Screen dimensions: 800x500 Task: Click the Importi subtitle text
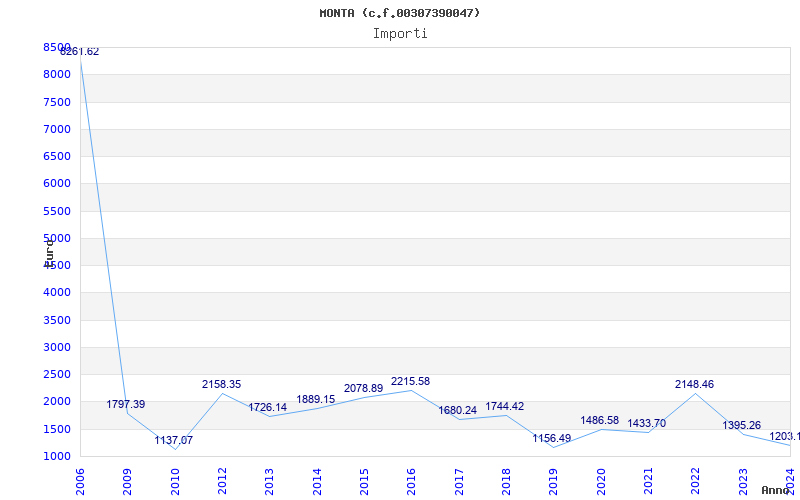click(x=400, y=33)
